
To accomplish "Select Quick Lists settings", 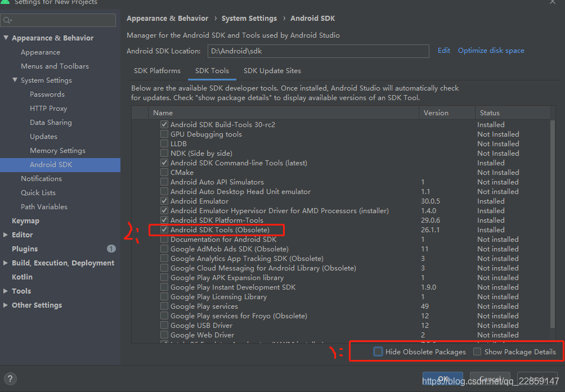I will pos(38,192).
